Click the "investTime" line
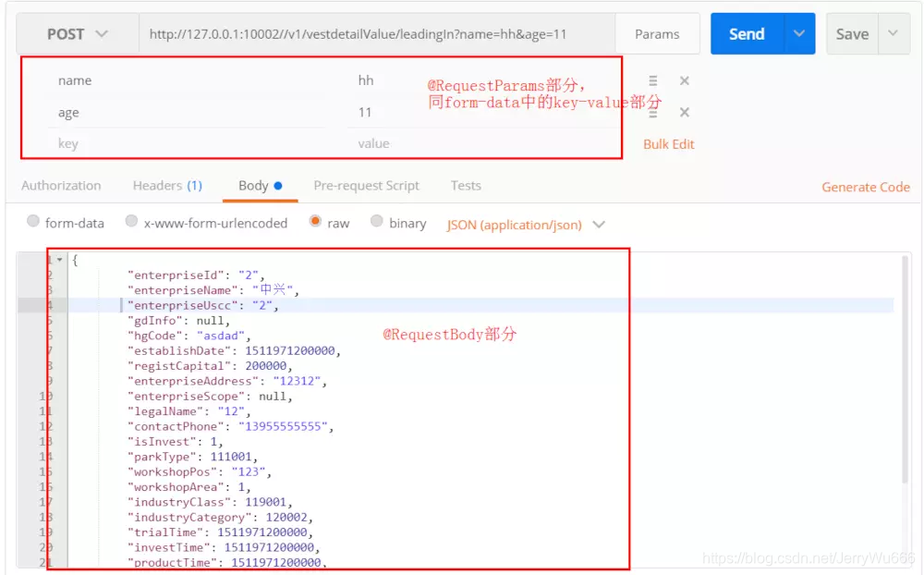Viewport: 924px width, 575px height. (x=224, y=548)
